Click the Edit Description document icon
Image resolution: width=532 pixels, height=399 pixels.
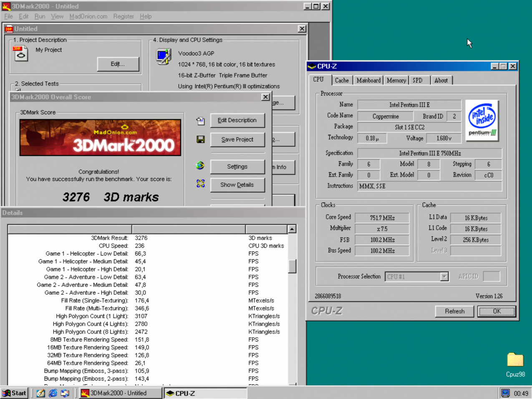[x=201, y=121]
